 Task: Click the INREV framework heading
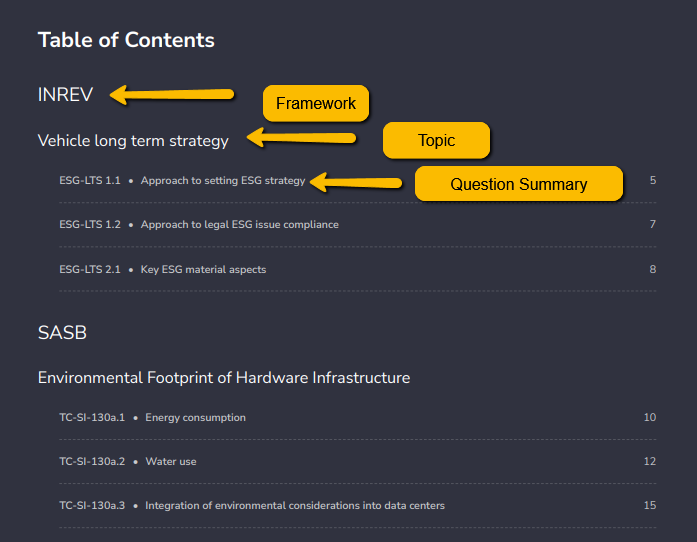[x=65, y=95]
